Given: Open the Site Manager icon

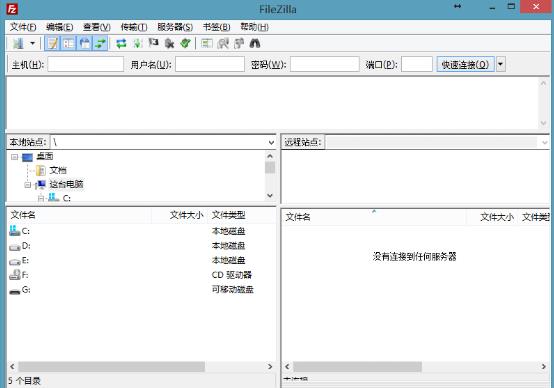Looking at the screenshot, I should (18, 43).
